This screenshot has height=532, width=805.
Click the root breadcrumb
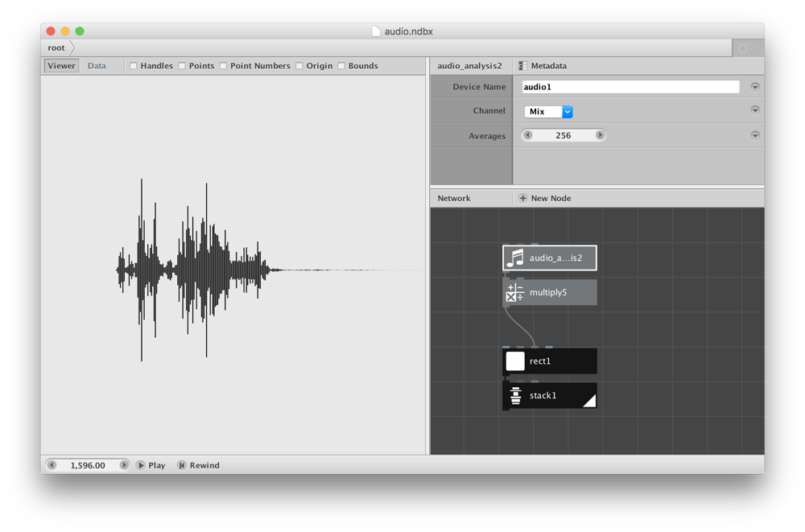coord(56,47)
